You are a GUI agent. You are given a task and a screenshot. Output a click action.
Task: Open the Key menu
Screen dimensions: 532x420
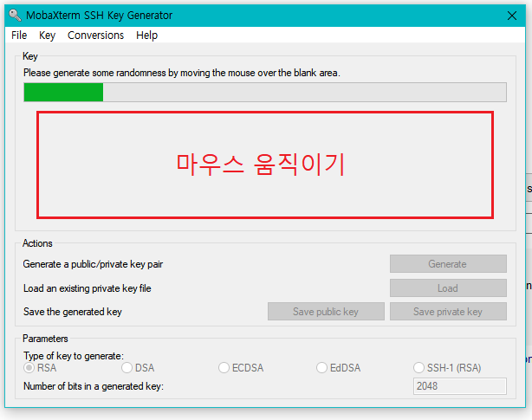[47, 36]
